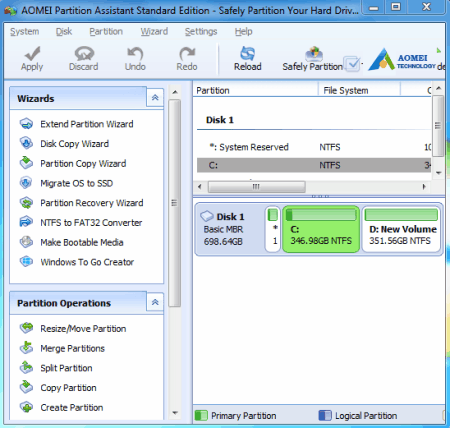Viewport: 450px width, 428px height.
Task: Select the System Reserved row in partition list
Action: (314, 147)
